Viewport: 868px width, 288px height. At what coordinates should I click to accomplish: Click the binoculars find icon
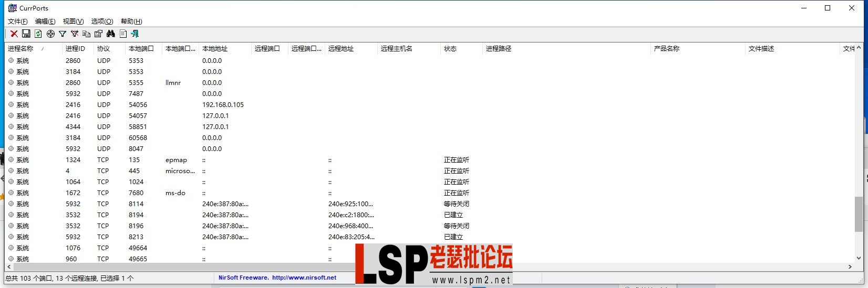(x=110, y=34)
